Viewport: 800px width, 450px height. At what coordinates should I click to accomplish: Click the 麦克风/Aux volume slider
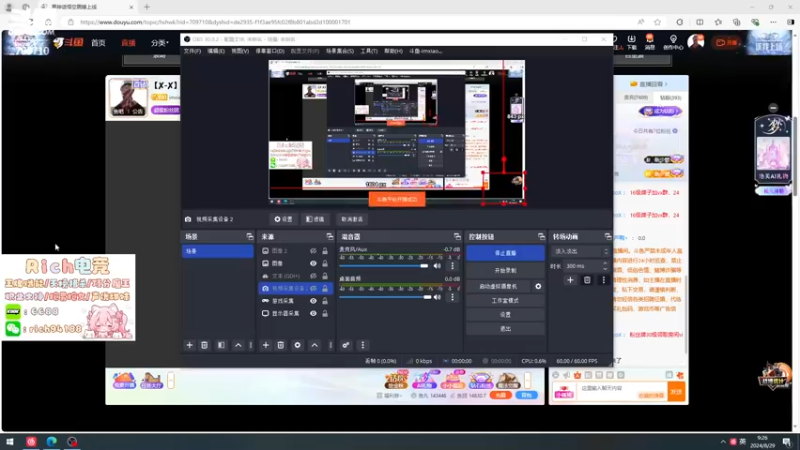[384, 266]
